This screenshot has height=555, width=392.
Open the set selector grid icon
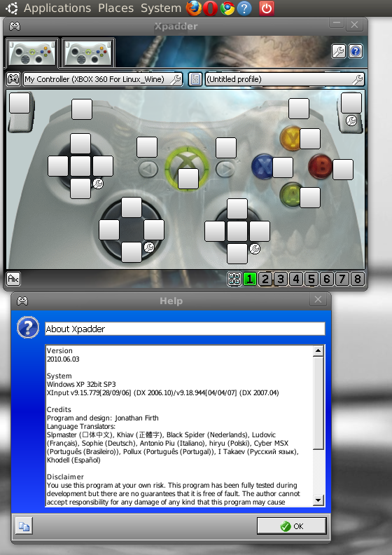(x=234, y=279)
